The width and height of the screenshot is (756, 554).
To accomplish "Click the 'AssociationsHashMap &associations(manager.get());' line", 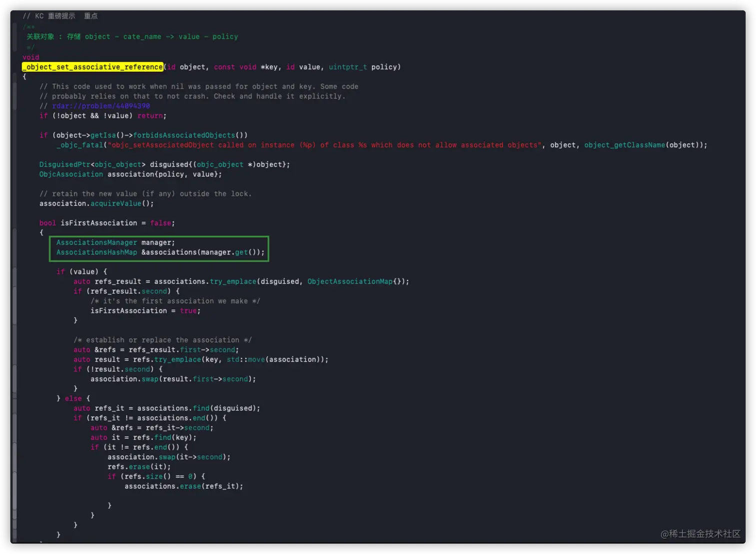I will (160, 252).
